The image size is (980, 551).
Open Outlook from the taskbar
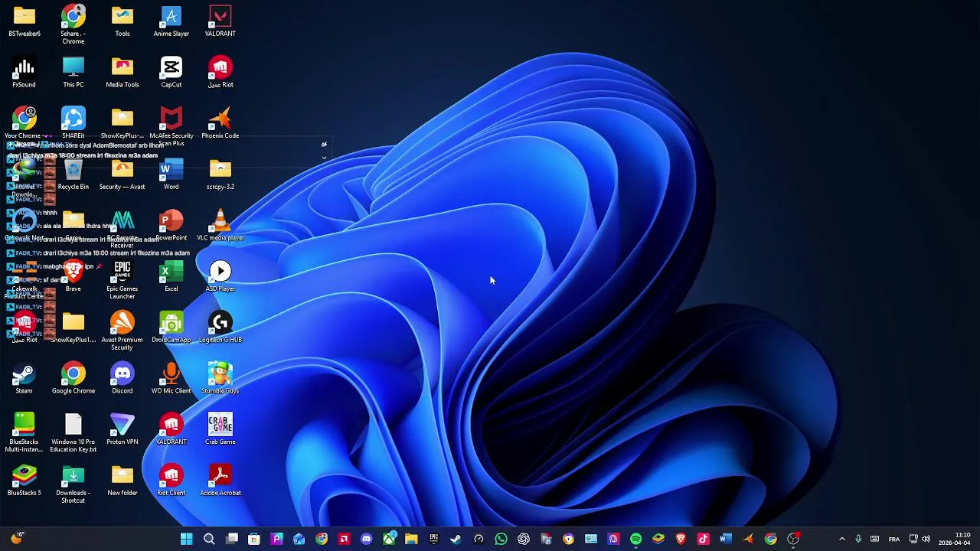point(299,540)
